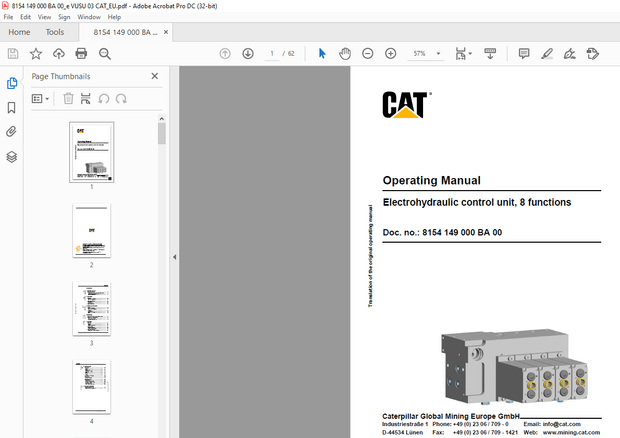This screenshot has height=438, width=620.
Task: Click the thumbnails panel scrollbar
Action: point(162,134)
